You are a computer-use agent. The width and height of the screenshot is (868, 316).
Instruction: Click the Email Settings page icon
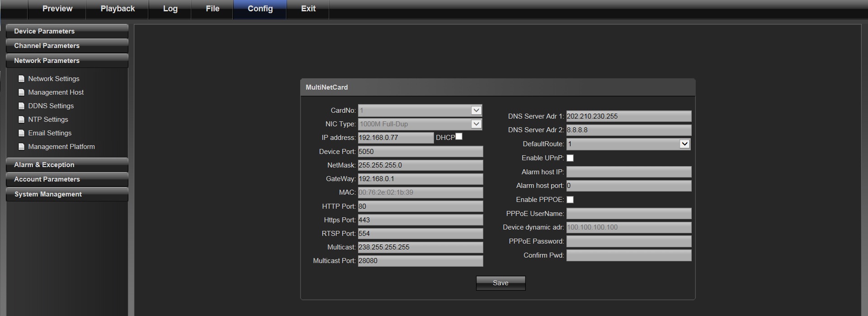coord(21,133)
